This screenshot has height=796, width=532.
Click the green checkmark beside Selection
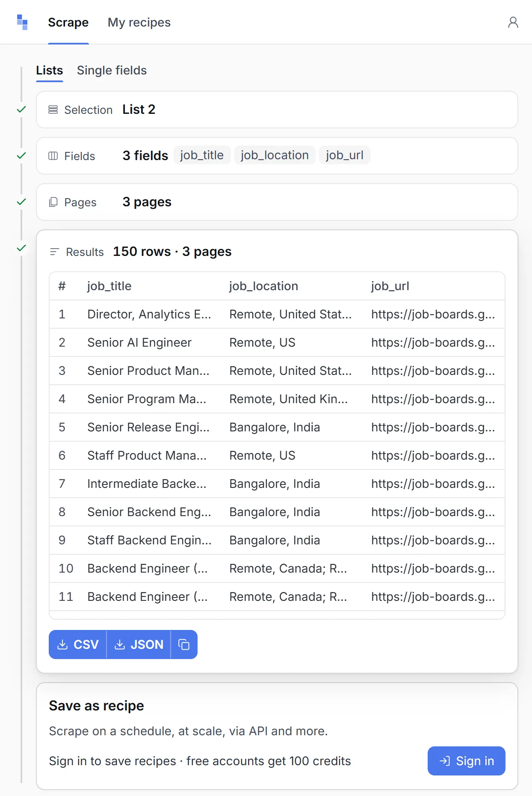[21, 110]
